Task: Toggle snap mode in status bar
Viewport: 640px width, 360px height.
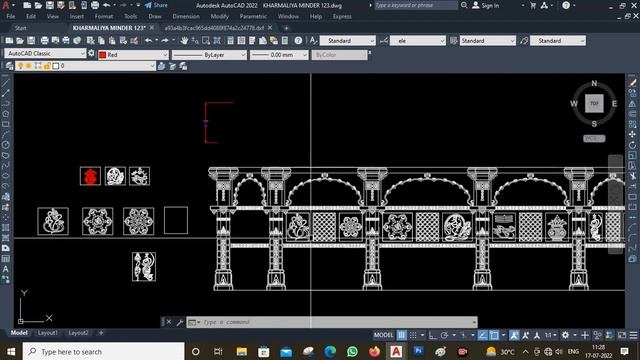Action: point(413,335)
